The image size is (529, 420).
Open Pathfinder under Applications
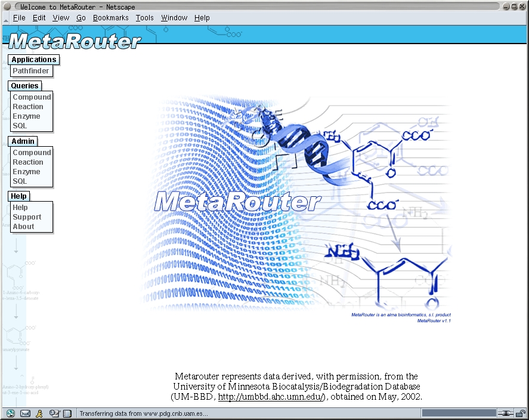(x=30, y=71)
